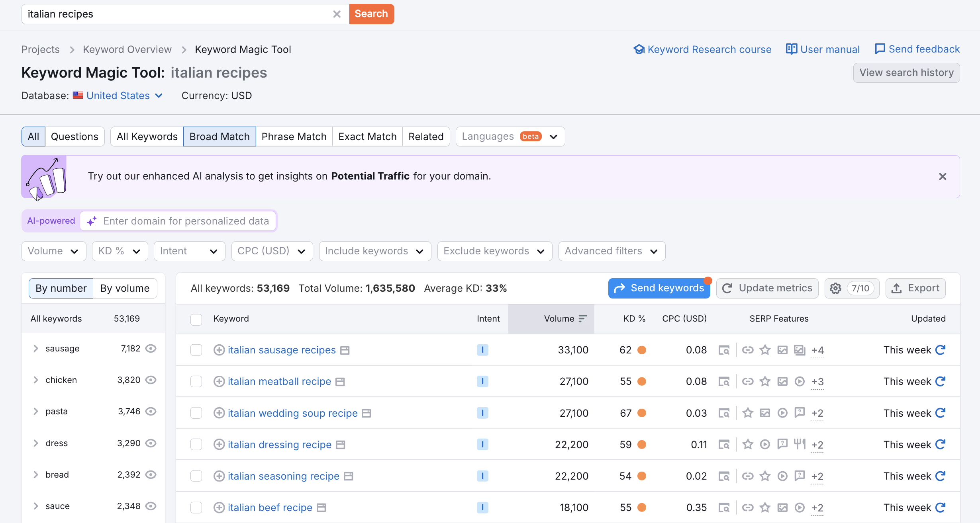Screen dimensions: 980x523
Task: Click the orange Search button
Action: coord(372,14)
